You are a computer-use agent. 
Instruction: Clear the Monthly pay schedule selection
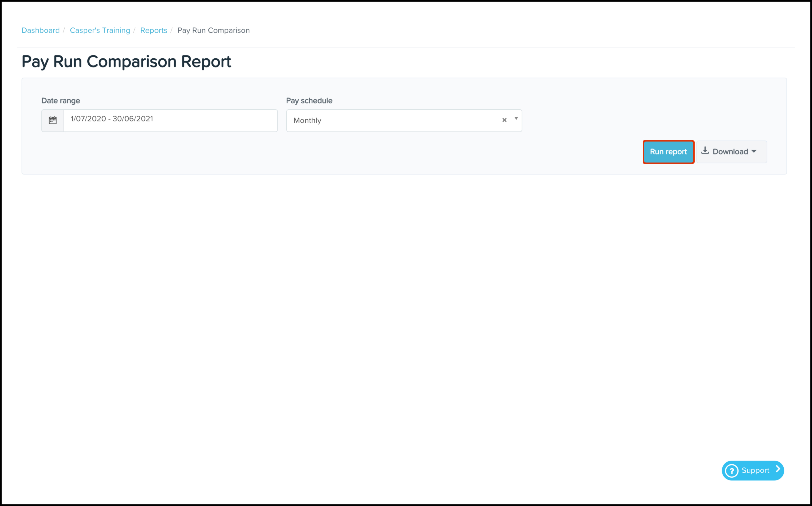point(504,120)
